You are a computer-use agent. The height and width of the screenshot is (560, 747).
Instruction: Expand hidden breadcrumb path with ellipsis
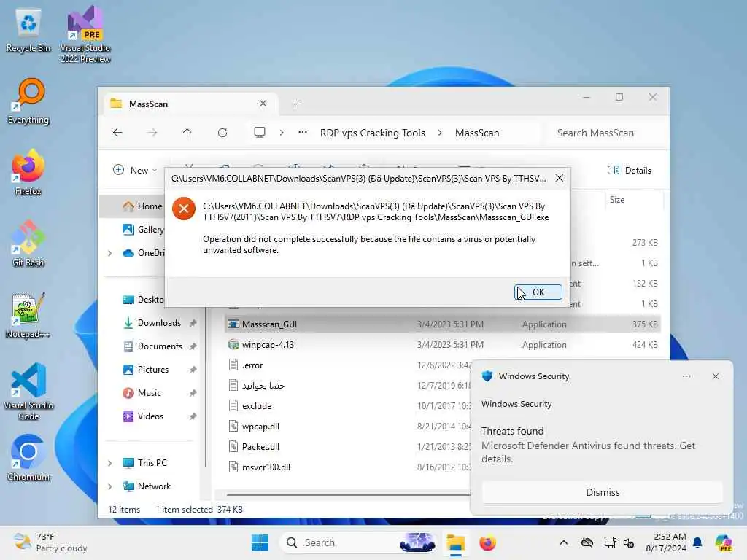(303, 133)
